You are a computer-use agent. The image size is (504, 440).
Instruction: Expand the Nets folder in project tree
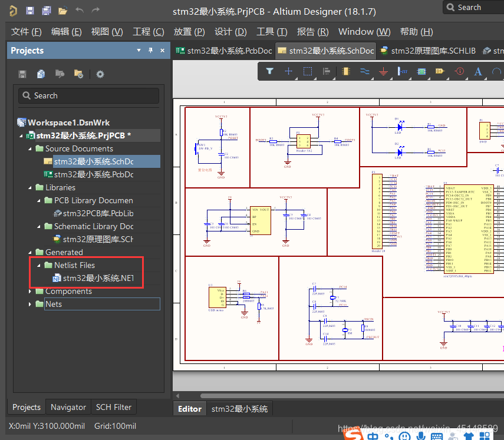(x=31, y=304)
